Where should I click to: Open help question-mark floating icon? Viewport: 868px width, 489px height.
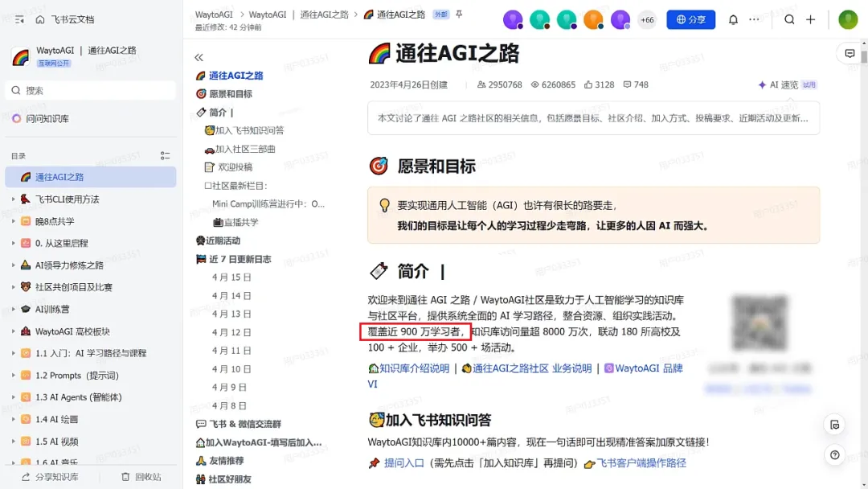click(835, 455)
